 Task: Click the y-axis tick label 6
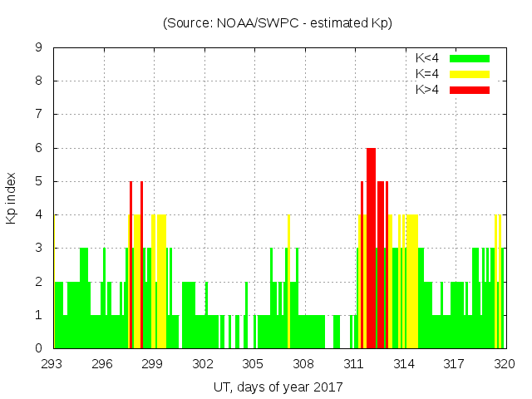pos(38,148)
